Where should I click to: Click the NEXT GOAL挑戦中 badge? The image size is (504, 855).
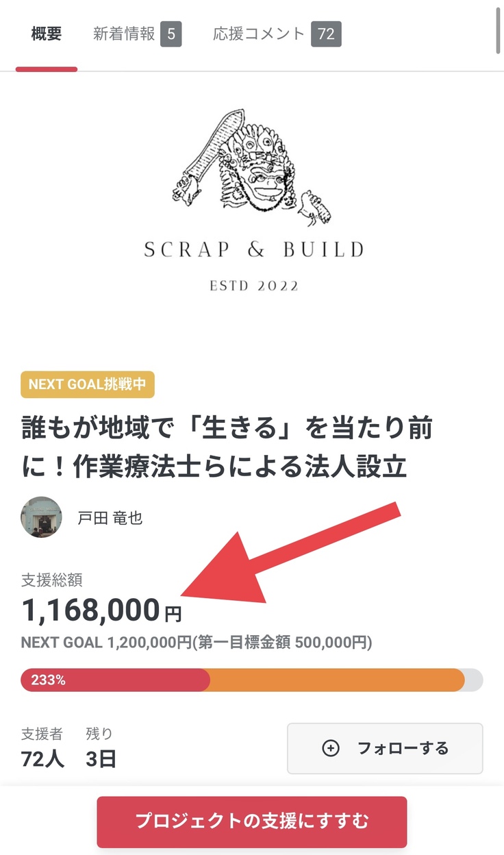[88, 384]
